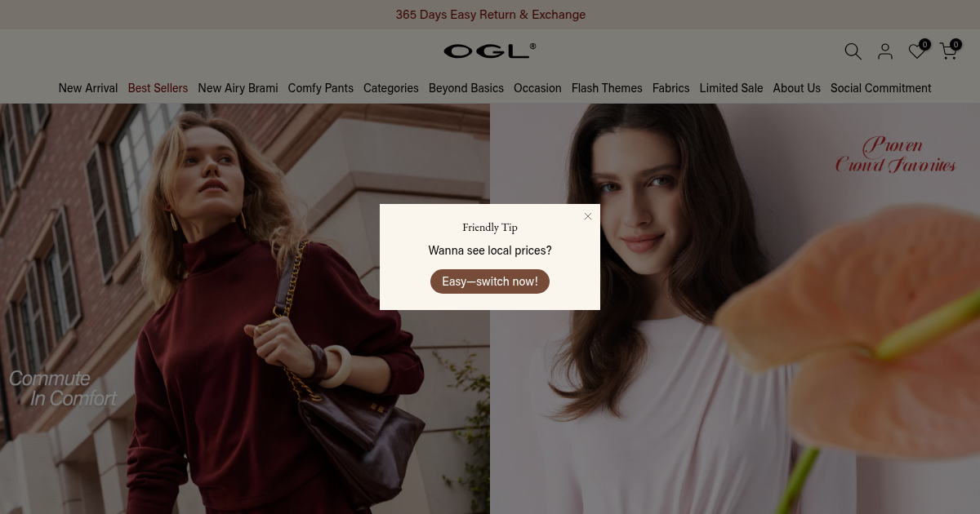The height and width of the screenshot is (514, 980).
Task: Select Best Sellers in navigation
Action: tap(158, 88)
